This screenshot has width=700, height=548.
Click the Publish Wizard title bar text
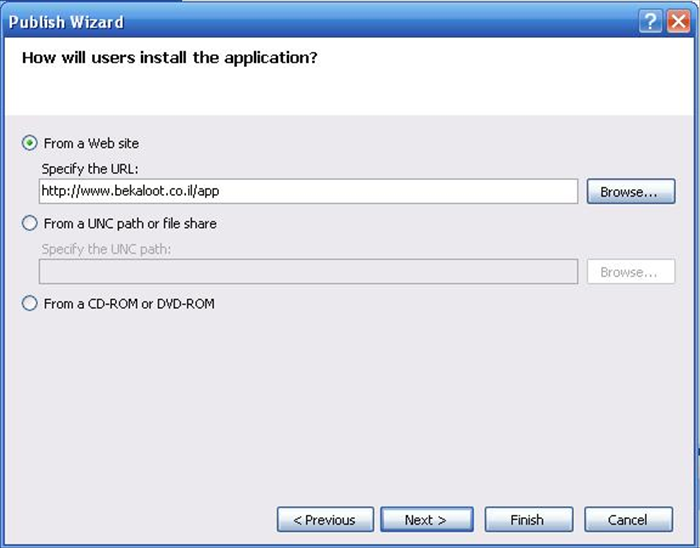[x=66, y=22]
